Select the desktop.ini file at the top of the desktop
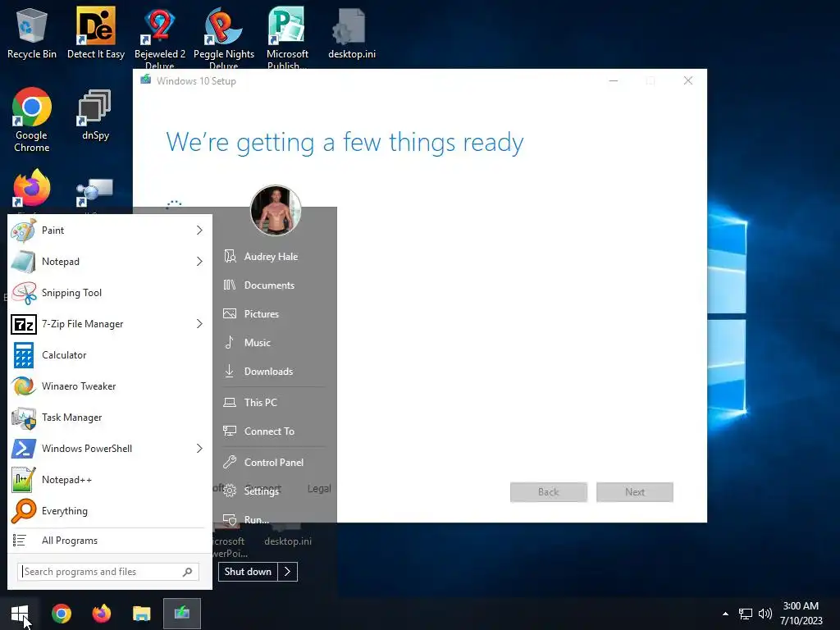Screen dimensions: 840x630 point(351,34)
